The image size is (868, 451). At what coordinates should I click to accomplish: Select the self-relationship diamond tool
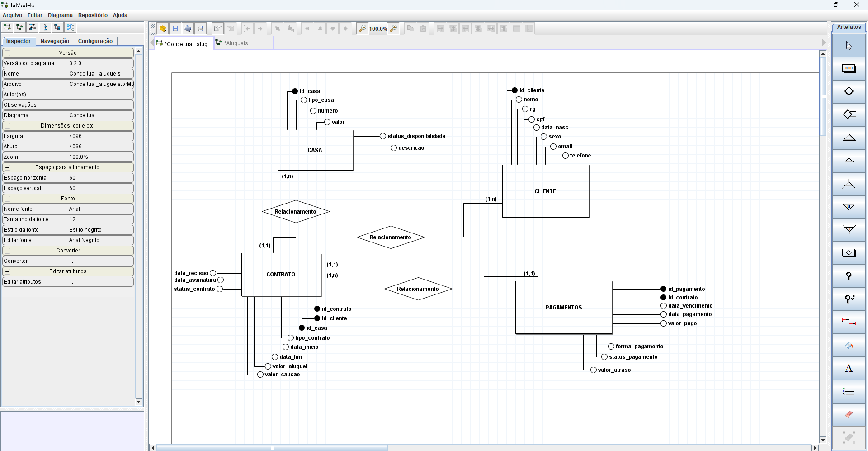849,114
